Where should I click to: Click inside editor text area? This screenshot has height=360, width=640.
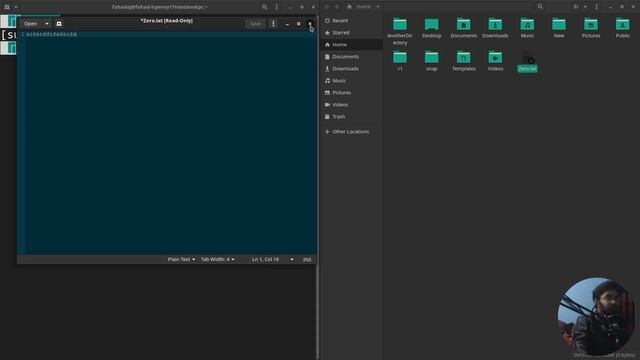171,143
